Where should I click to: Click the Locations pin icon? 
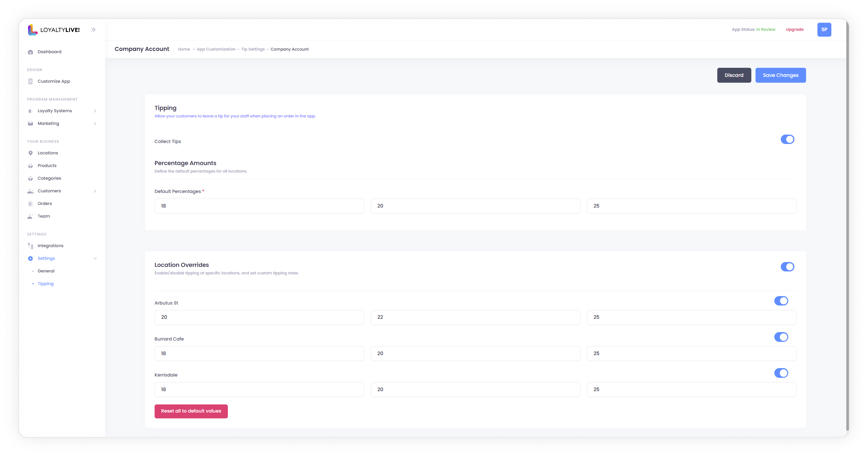[x=30, y=153]
